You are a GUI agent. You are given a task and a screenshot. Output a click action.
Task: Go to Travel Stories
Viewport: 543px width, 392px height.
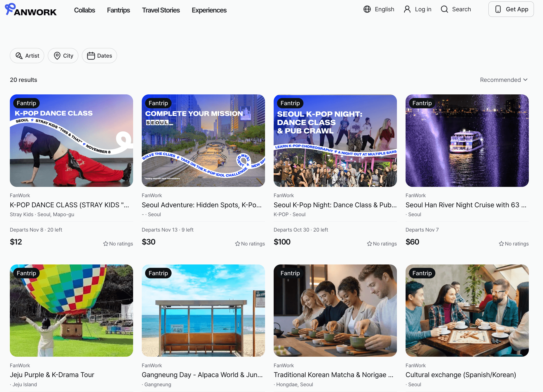[161, 10]
